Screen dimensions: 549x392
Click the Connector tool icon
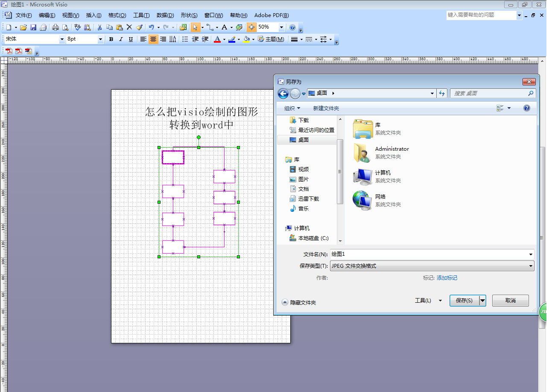210,27
